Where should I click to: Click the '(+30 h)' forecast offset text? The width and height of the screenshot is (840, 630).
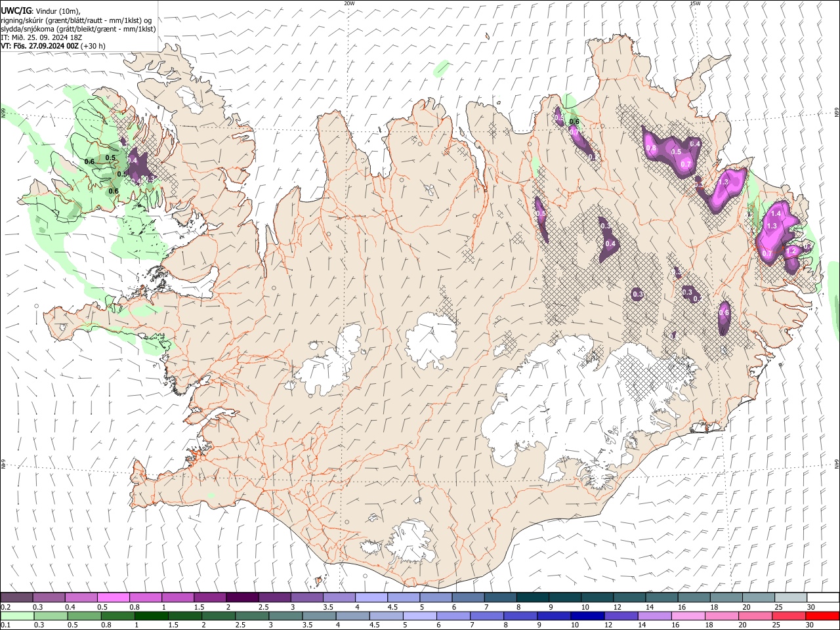(94, 46)
